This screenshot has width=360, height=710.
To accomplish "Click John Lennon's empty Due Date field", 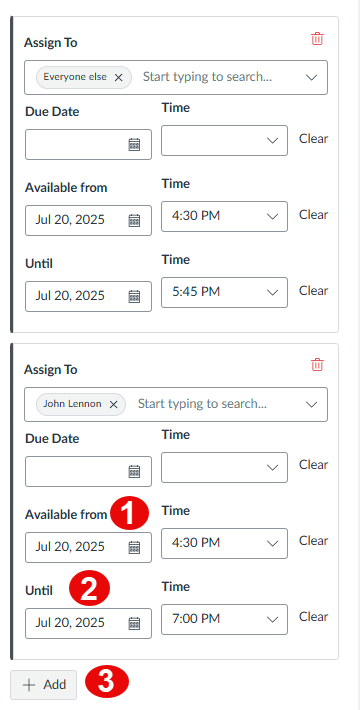I will 88,471.
